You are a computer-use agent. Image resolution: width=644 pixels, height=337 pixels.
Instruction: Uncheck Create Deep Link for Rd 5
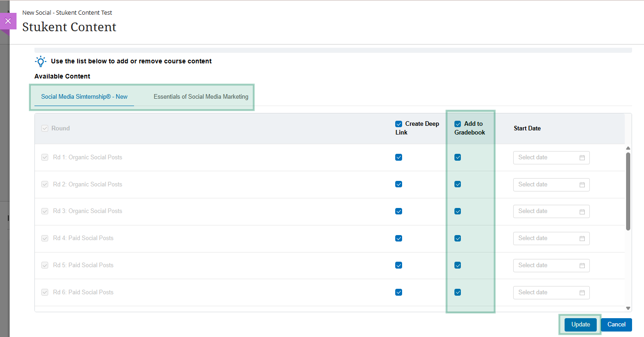[398, 265]
